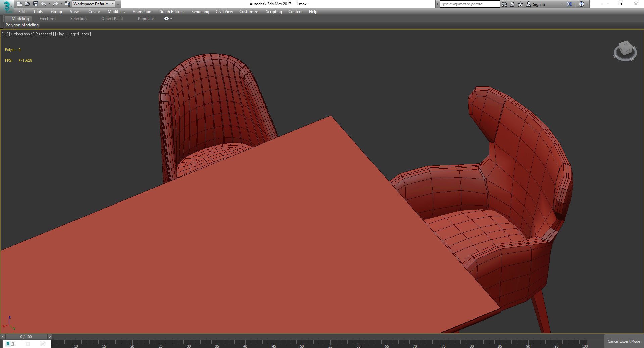Open the Edit menu
Image resolution: width=644 pixels, height=348 pixels.
(x=22, y=12)
